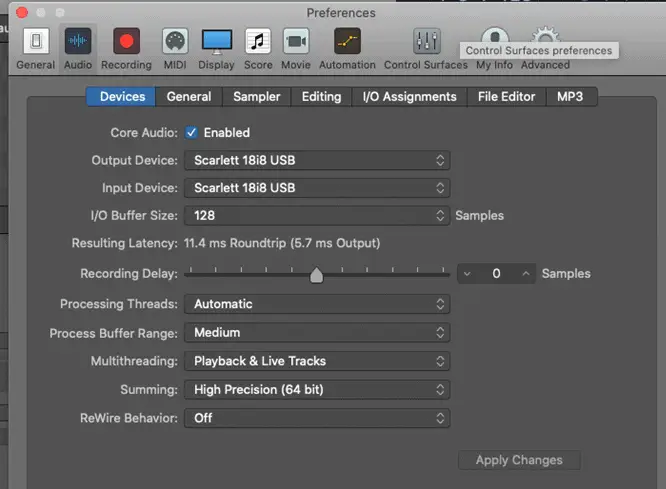Open Control Surfaces faders icon
Screen dimensions: 666x489
pyautogui.click(x=426, y=41)
